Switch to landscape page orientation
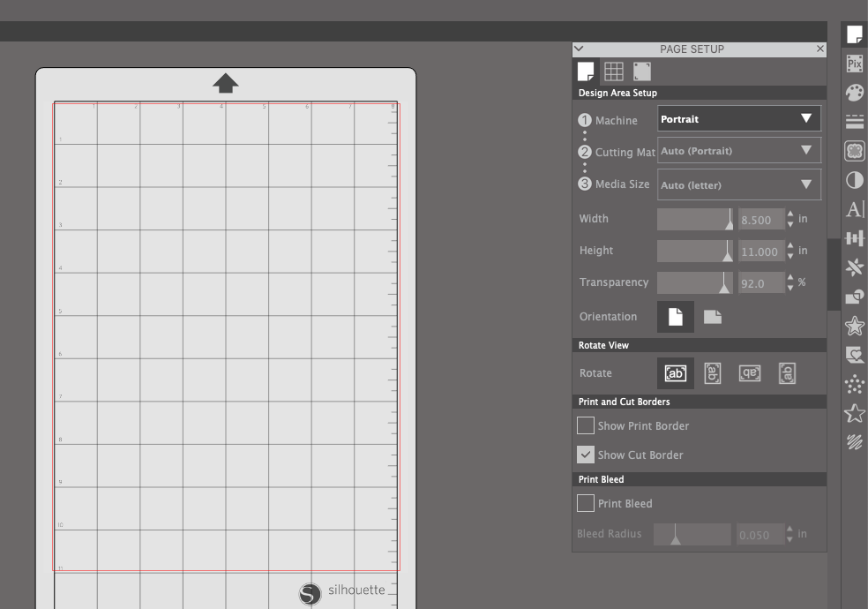The width and height of the screenshot is (868, 609). (x=713, y=317)
